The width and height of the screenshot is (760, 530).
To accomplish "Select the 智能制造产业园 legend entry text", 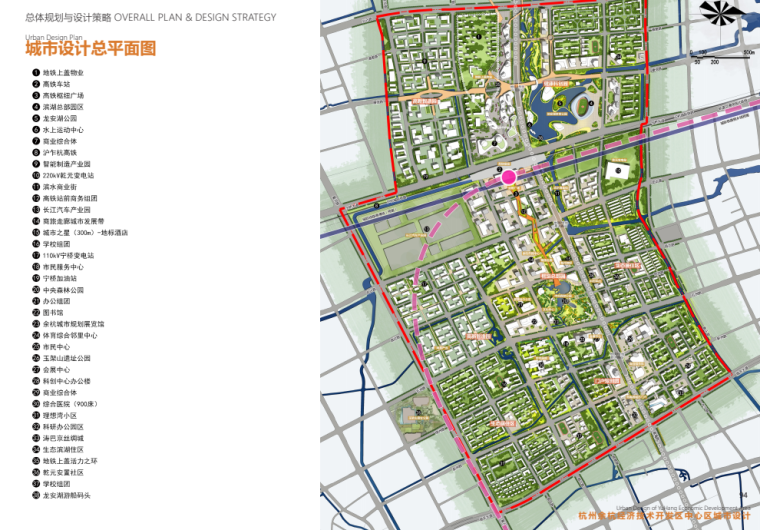I will (x=66, y=164).
